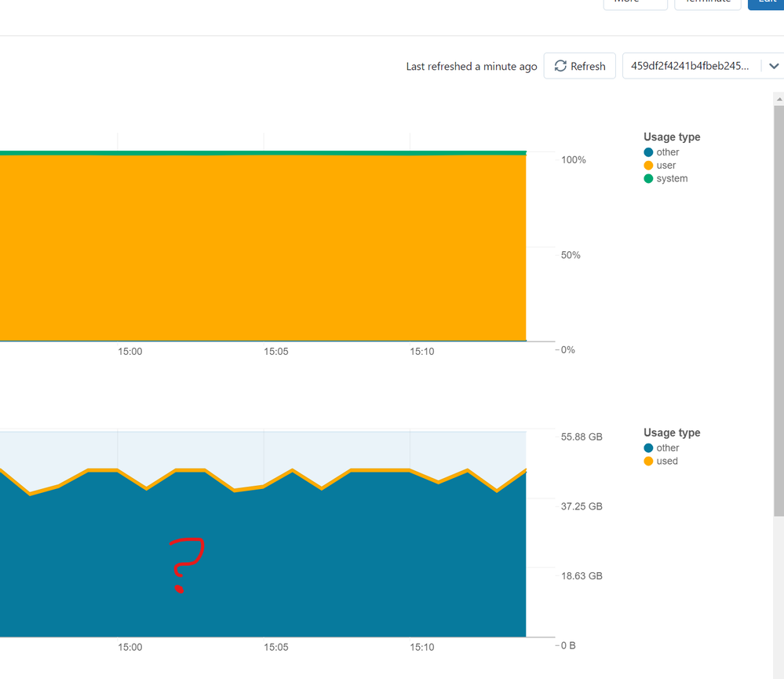This screenshot has width=784, height=679.
Task: Click the scrollbar up arrow
Action: 779,99
